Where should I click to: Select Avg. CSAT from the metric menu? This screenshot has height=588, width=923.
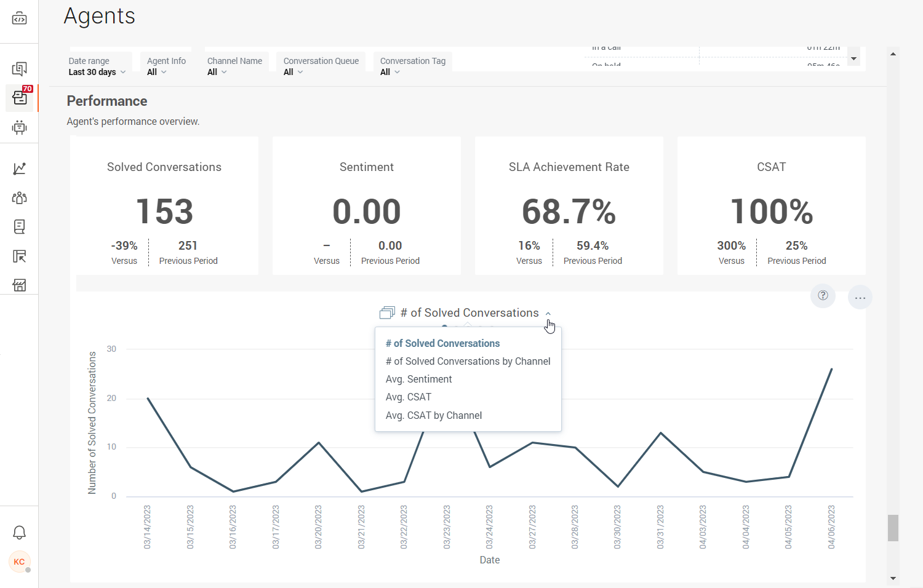408,397
